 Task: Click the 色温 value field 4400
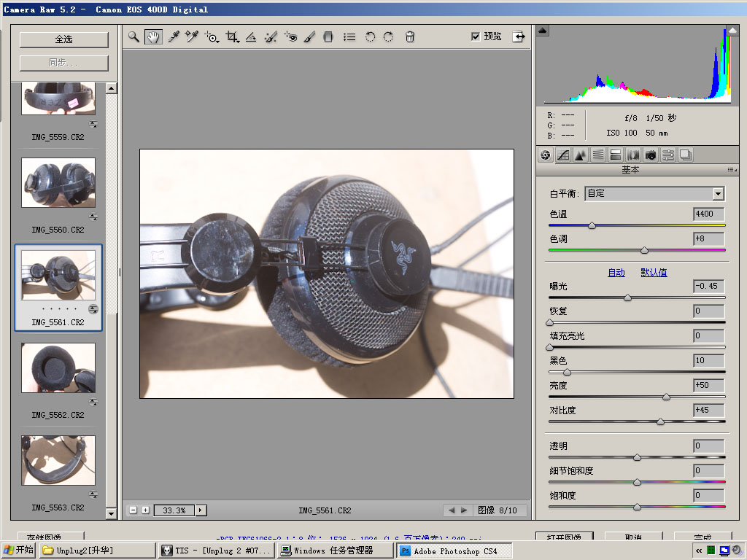(x=709, y=214)
